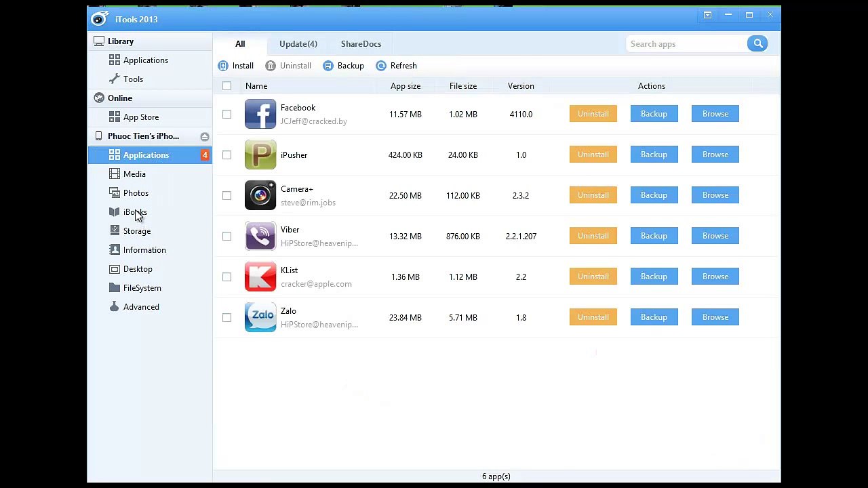Click the Search apps field
The width and height of the screenshot is (868, 488).
tap(686, 44)
